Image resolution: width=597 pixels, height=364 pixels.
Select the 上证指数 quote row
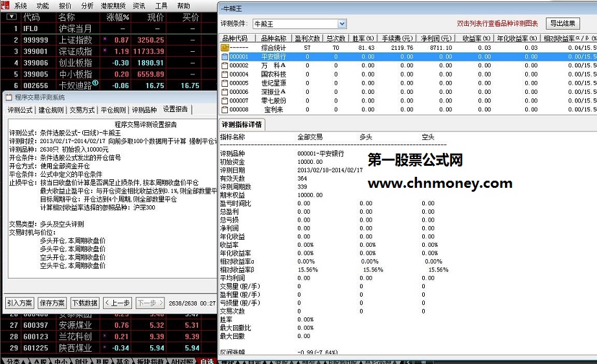point(108,40)
